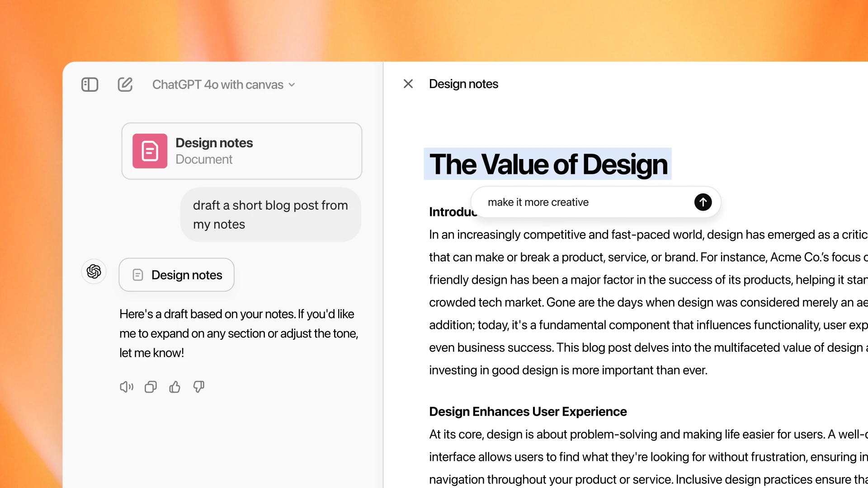
Task: Click the Design notes document icon
Action: coord(150,151)
